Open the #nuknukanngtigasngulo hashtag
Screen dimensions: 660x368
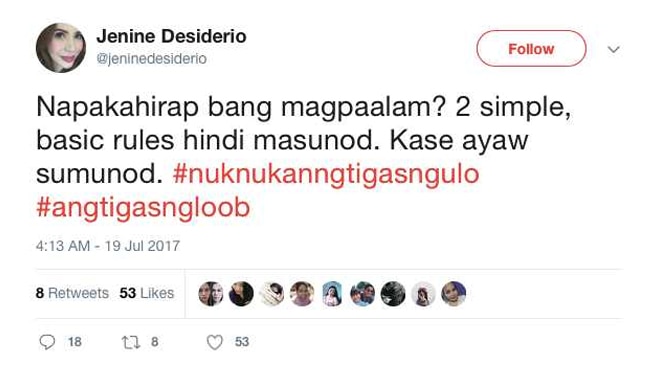326,173
